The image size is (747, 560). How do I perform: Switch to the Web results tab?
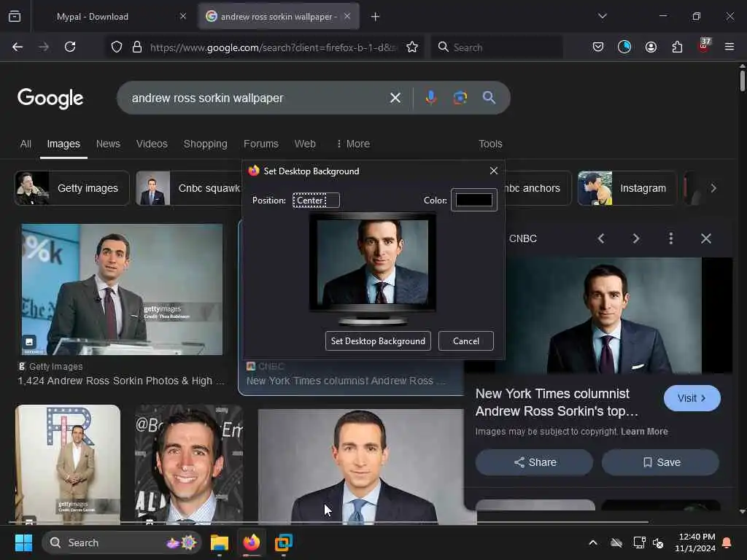point(305,144)
